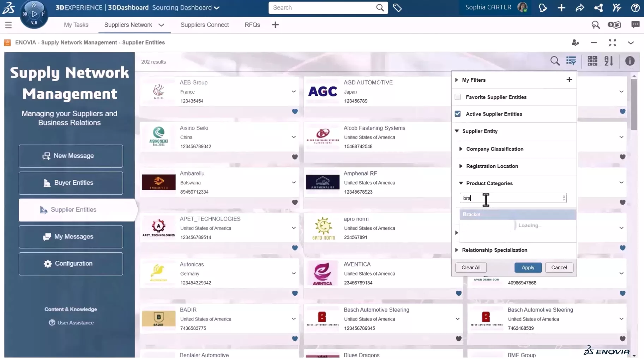Toggle favorite heart for AEB Group
The image size is (644, 359).
click(x=295, y=111)
